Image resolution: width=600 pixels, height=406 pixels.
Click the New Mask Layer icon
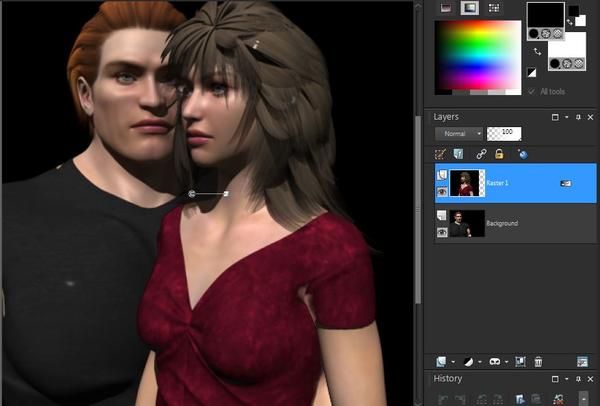click(495, 361)
